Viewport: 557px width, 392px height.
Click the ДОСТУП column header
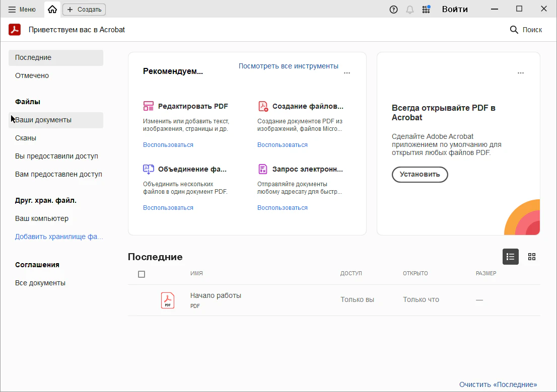(351, 273)
